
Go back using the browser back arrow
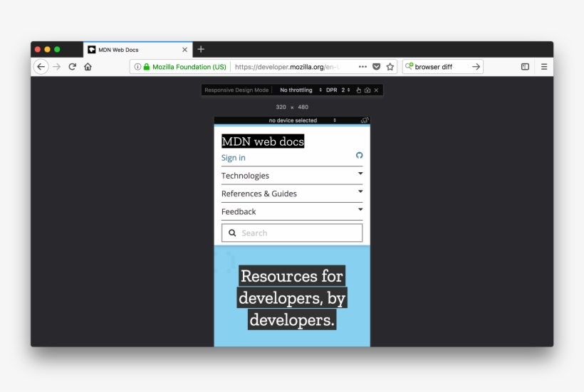point(41,67)
